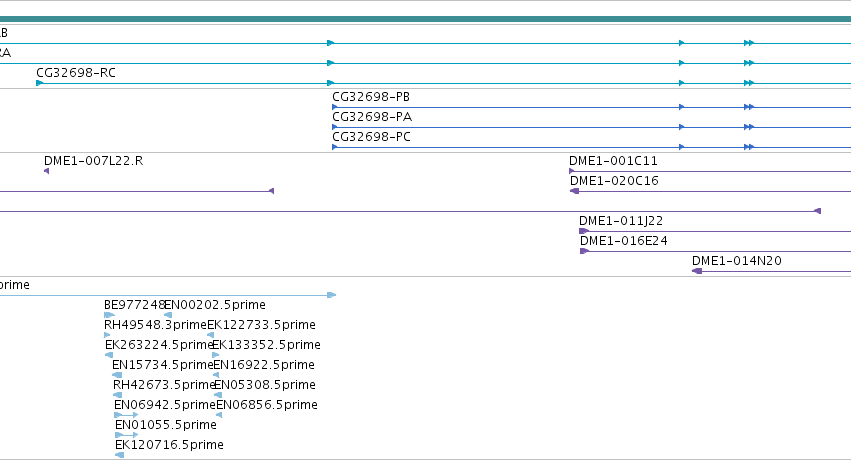Click the EN01055.5prime EST arrow glyph

pos(126,435)
